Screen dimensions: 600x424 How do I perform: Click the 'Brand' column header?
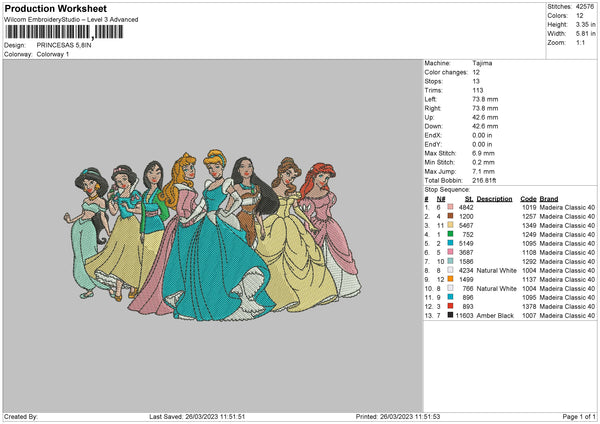pyautogui.click(x=549, y=199)
